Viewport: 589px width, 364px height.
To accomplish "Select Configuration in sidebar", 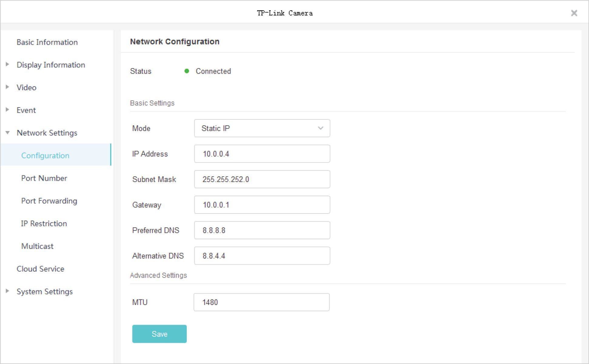I will [x=45, y=155].
